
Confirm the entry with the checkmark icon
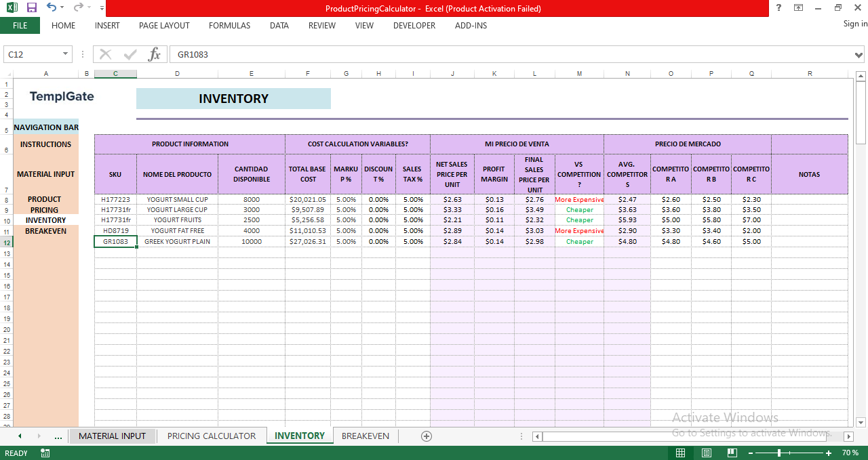[x=130, y=54]
